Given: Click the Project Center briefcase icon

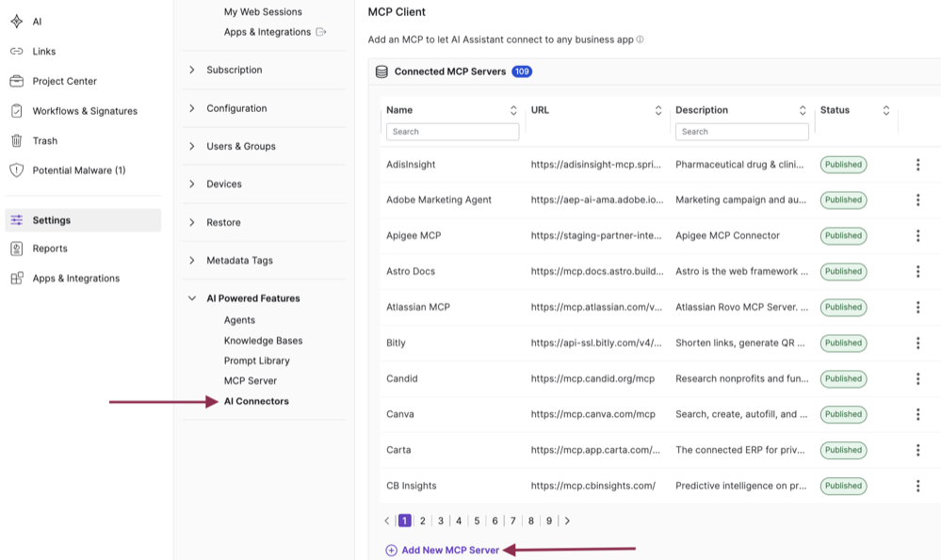Looking at the screenshot, I should tap(17, 81).
